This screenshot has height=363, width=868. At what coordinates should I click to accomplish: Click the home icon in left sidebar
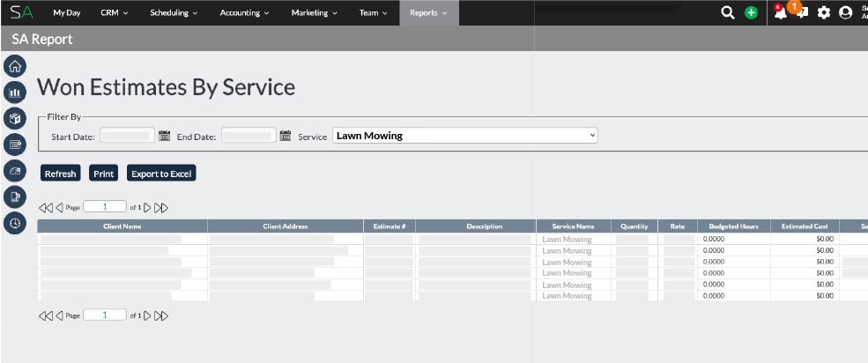point(15,65)
